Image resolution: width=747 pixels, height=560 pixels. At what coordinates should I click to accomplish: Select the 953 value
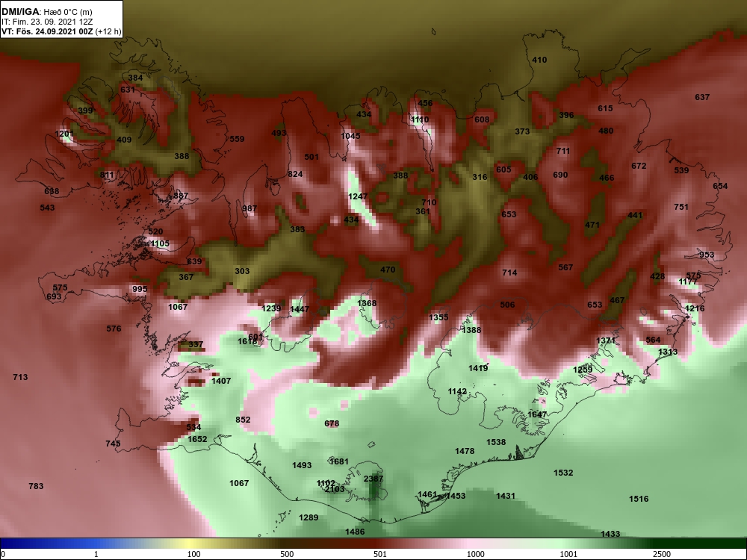707,255
